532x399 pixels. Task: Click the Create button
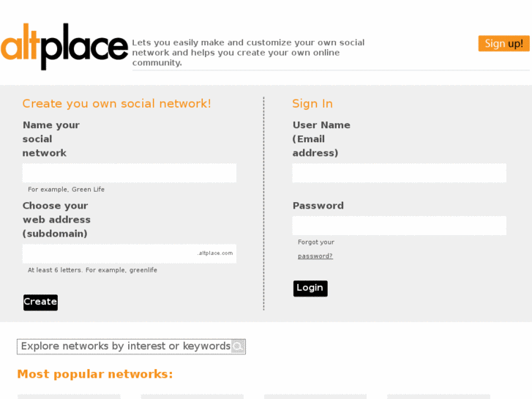click(40, 302)
